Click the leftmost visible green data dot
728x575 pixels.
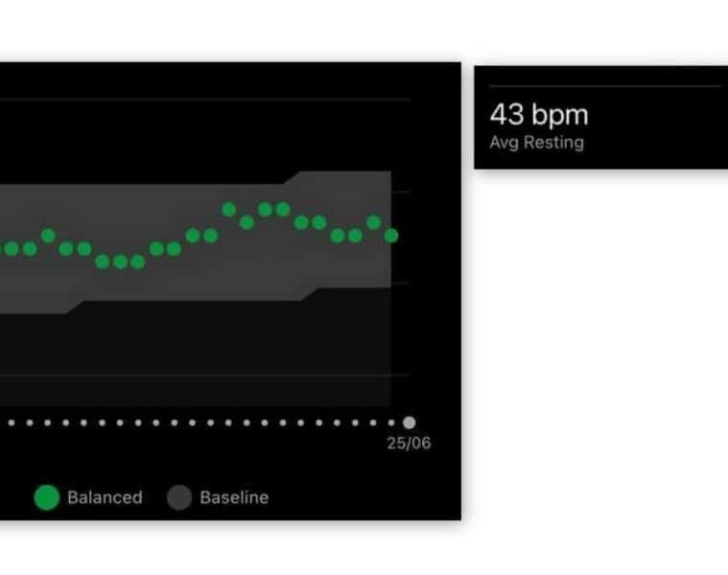pos(12,249)
